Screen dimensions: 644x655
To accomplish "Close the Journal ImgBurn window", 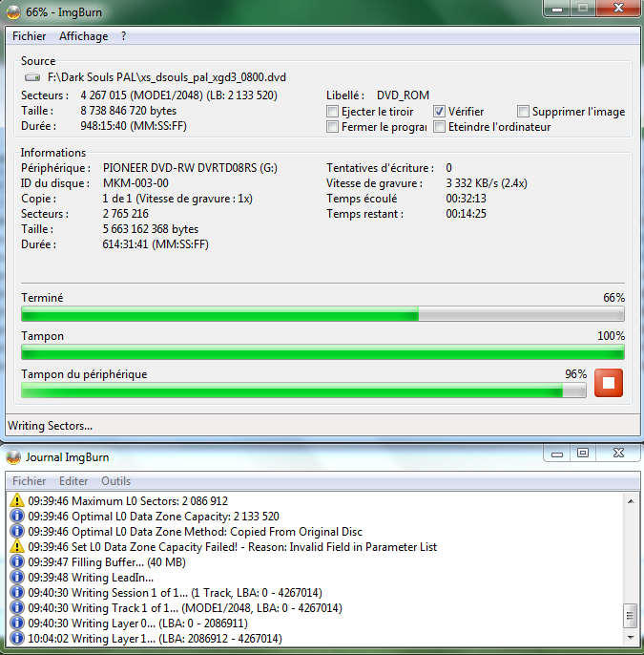I will click(x=618, y=454).
